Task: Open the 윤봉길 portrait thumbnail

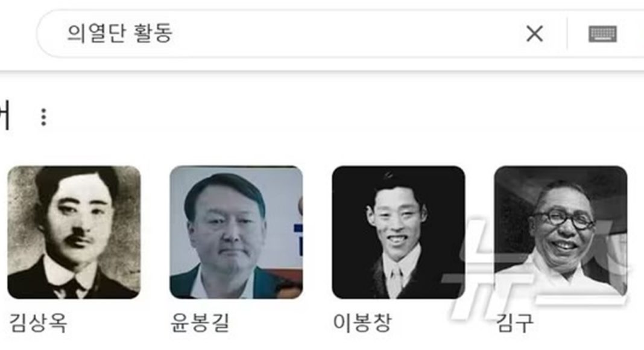Action: pos(236,232)
